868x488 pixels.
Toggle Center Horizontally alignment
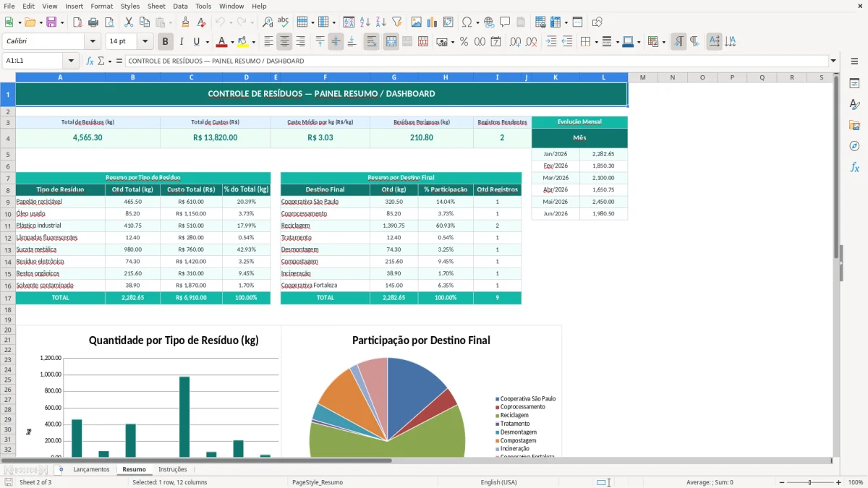285,42
